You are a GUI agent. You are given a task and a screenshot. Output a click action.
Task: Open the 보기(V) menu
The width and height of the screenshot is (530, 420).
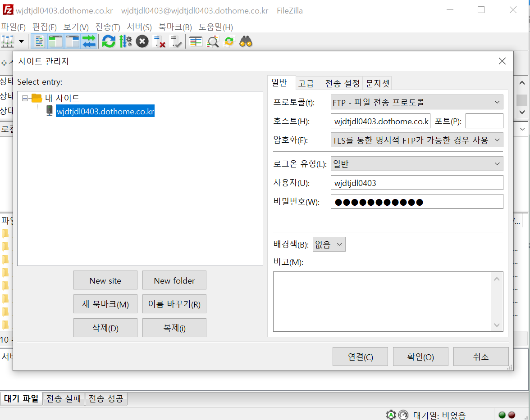click(x=76, y=27)
